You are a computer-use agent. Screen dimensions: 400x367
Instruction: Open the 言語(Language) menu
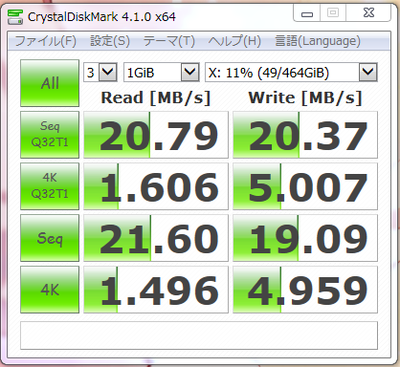pyautogui.click(x=317, y=41)
